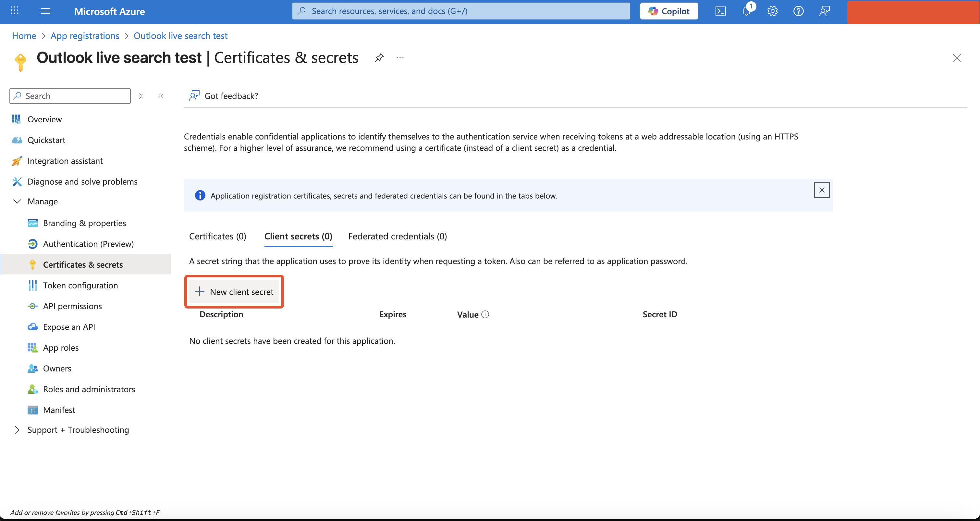Expand Support + Troubleshooting section

17,430
